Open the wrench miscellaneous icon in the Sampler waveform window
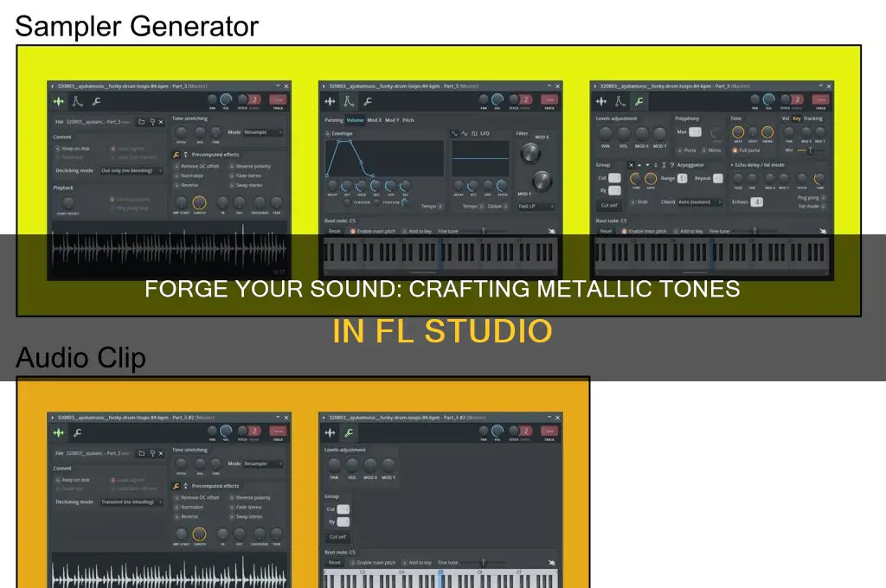Viewport: 886px width, 588px height. (x=97, y=102)
